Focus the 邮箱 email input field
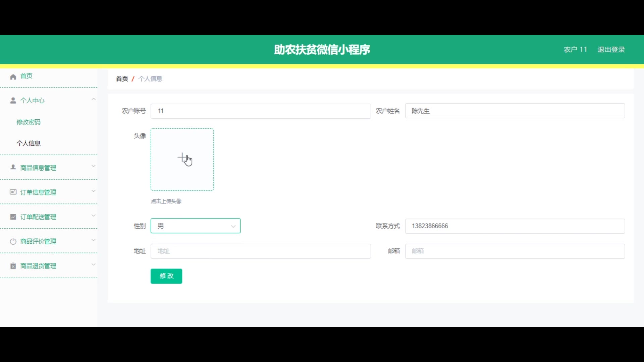This screenshot has width=644, height=362. click(515, 251)
